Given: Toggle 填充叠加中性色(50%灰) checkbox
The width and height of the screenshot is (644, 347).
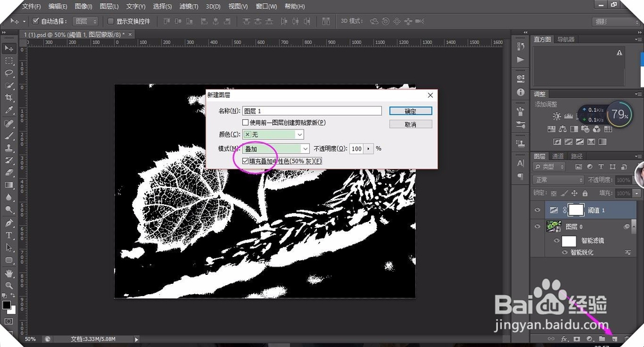Looking at the screenshot, I should [245, 161].
